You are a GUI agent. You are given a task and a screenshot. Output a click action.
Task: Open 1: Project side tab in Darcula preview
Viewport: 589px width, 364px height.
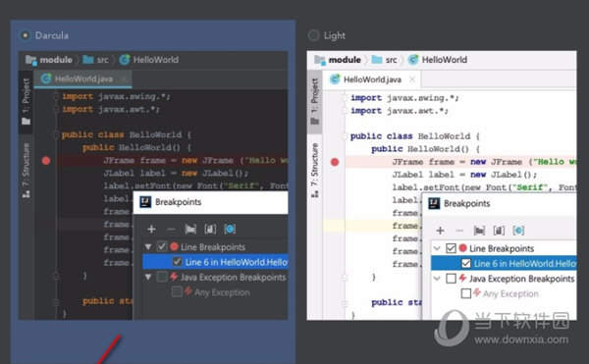tap(26, 102)
